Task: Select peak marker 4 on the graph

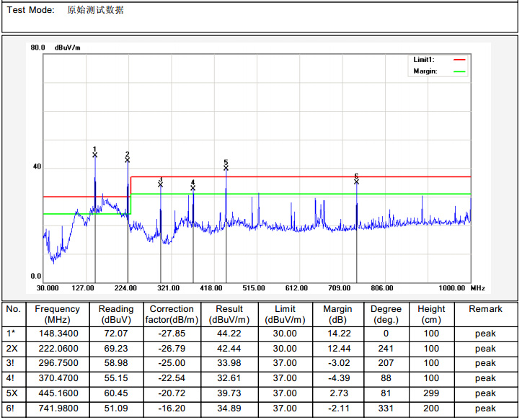Action: (x=193, y=187)
